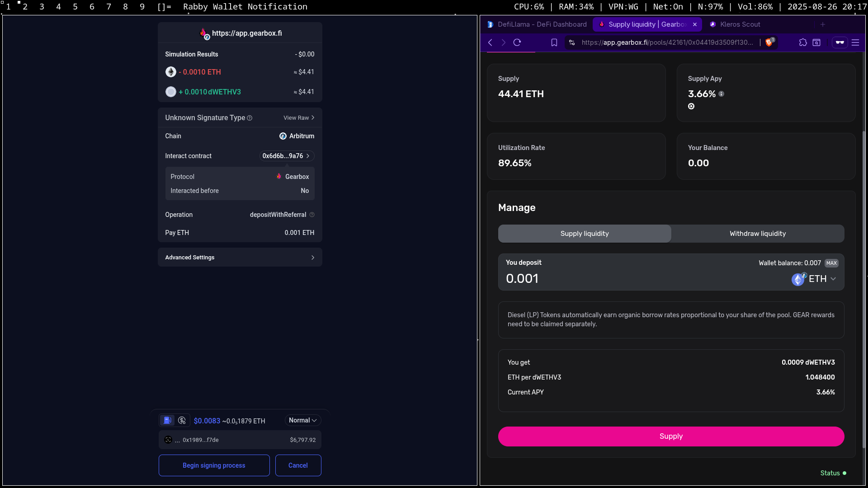Click the green Status indicator
This screenshot has height=488, width=868.
833,473
